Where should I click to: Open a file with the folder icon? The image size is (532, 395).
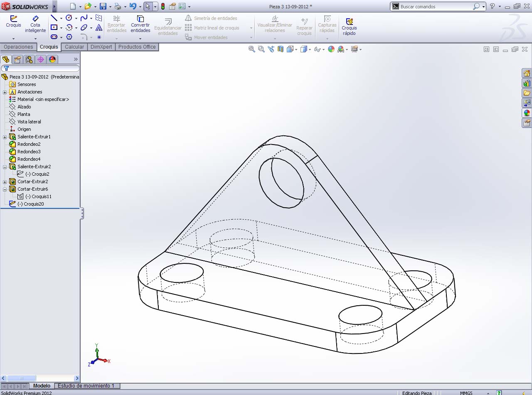(88, 6)
